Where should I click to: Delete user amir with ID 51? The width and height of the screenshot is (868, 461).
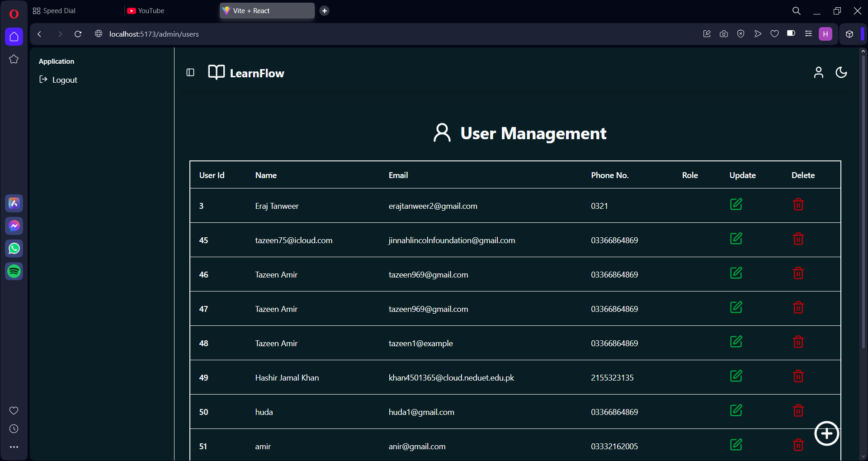[798, 445]
